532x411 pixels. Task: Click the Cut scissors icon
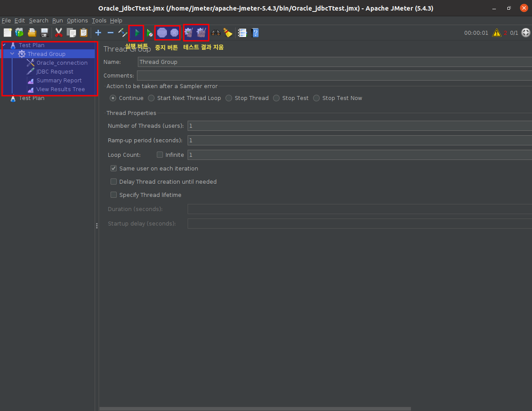(x=59, y=32)
